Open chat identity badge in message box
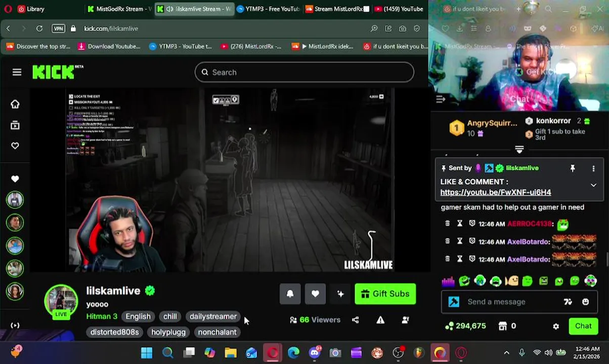The image size is (609, 364). [454, 302]
